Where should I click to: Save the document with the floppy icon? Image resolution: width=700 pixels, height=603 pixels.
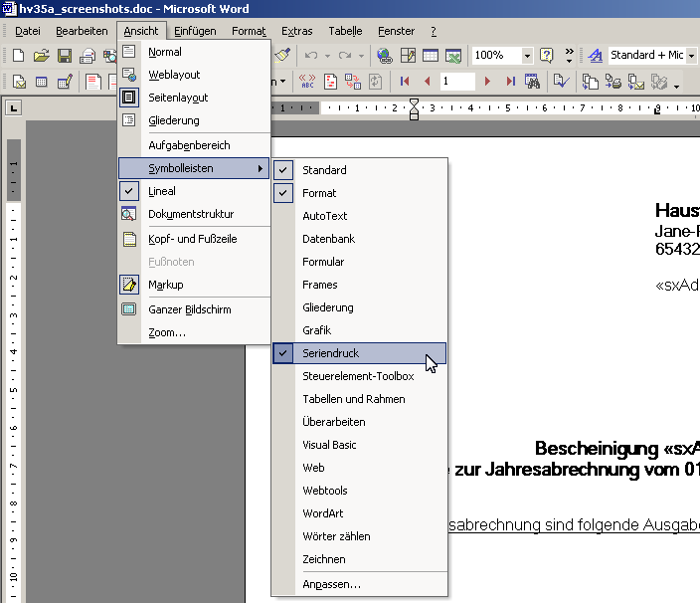[x=65, y=56]
